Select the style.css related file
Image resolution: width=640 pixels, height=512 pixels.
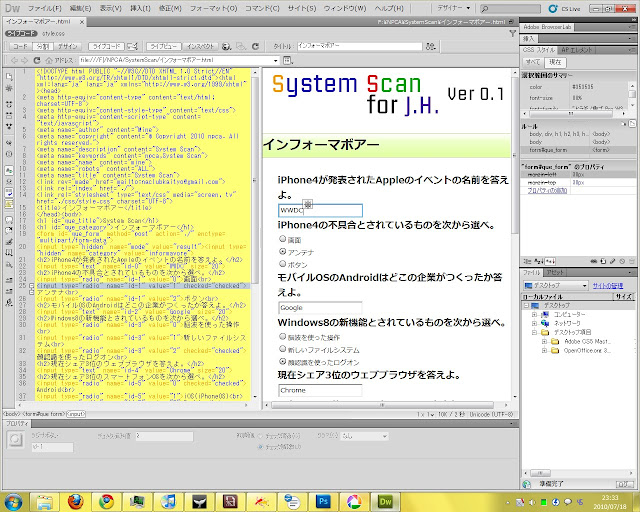[x=53, y=33]
